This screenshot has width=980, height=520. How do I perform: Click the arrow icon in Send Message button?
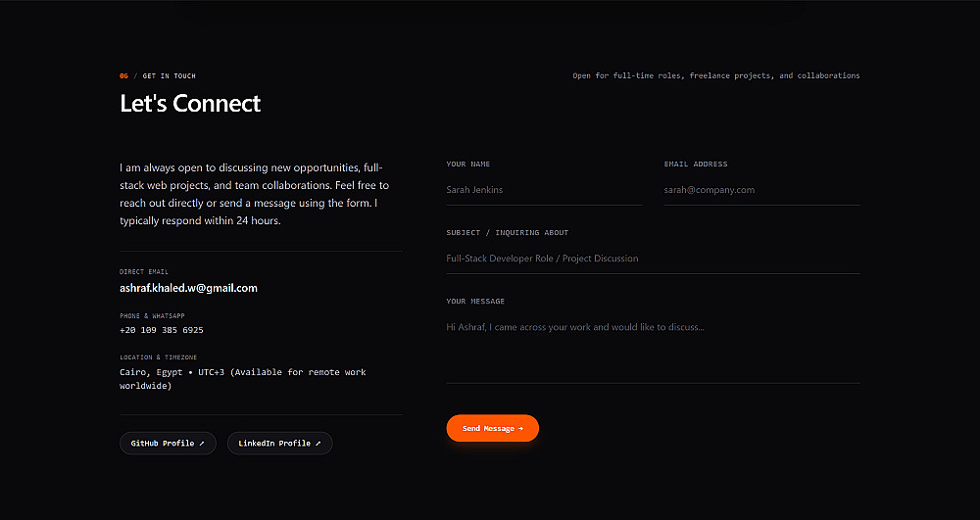pos(520,428)
